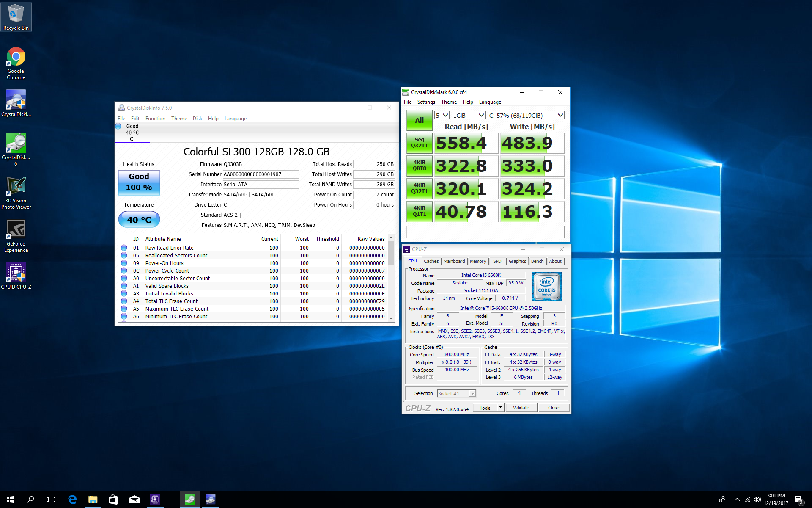Switch to CrystalDiskInfo taskbar icon
This screenshot has width=812, height=508.
211,500
